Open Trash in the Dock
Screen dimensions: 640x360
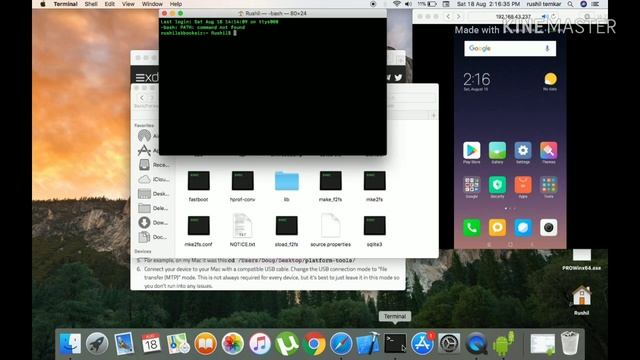(x=570, y=344)
